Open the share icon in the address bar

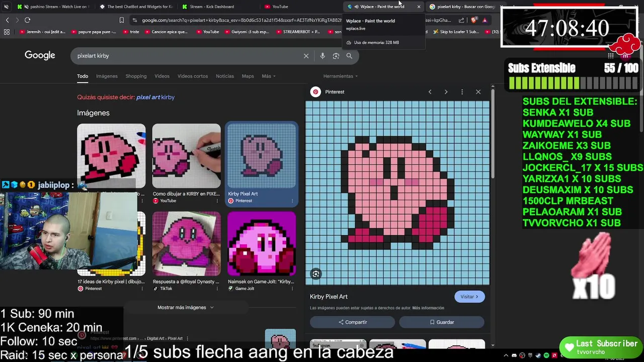tap(461, 20)
